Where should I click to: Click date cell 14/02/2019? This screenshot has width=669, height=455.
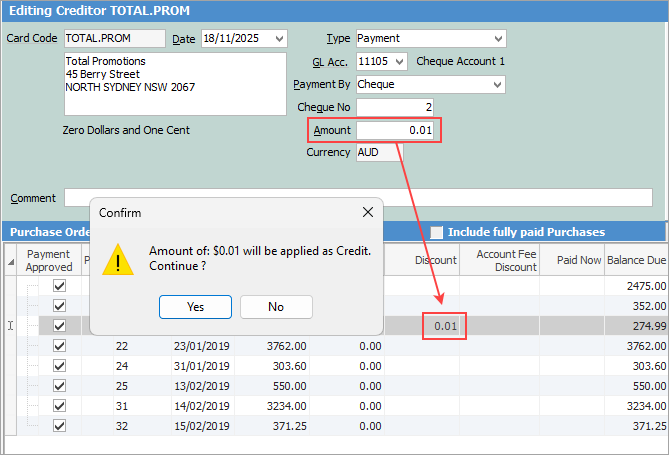point(202,406)
